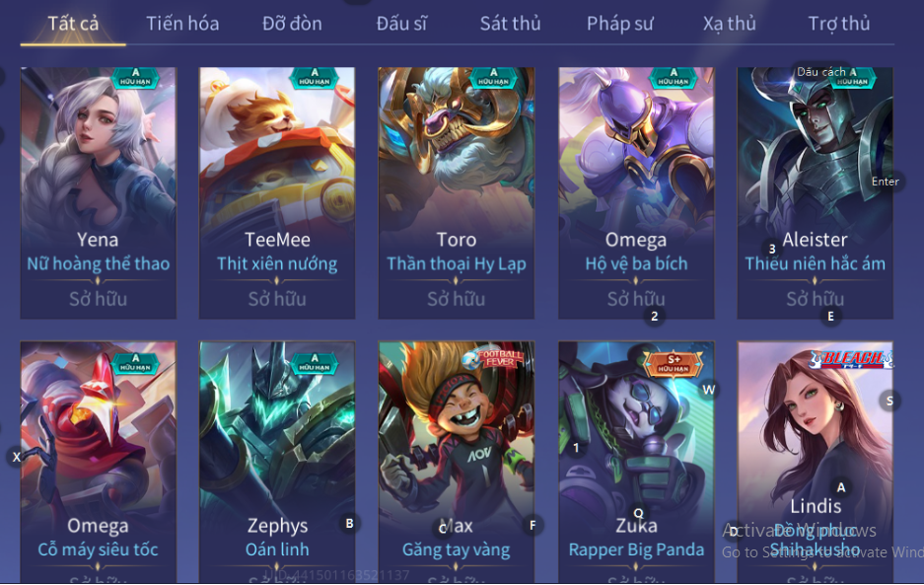924x585 pixels.
Task: Open the Xạ thủ tab
Action: click(730, 24)
